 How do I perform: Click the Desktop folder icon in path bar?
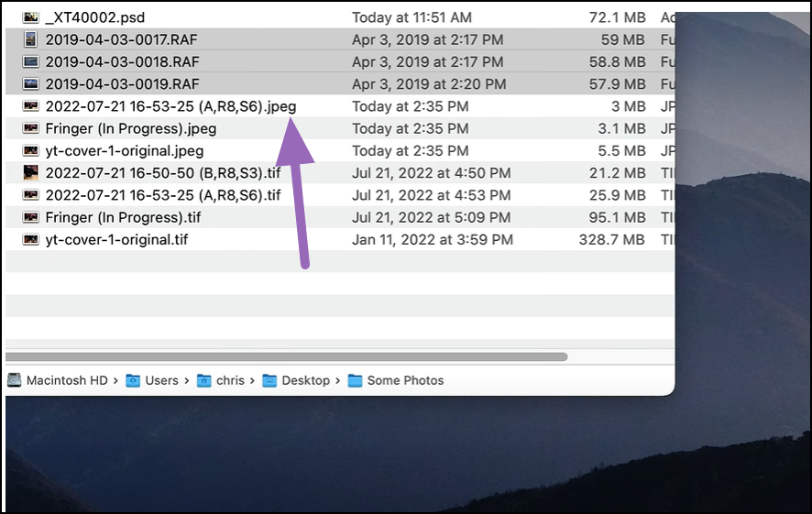pos(269,380)
